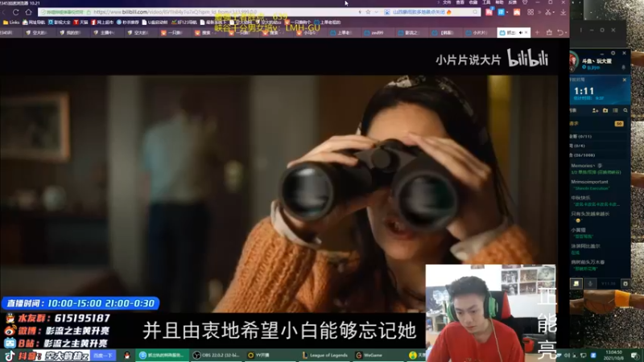
Task: Expand the (0/4) friends group
Action: tap(600, 146)
